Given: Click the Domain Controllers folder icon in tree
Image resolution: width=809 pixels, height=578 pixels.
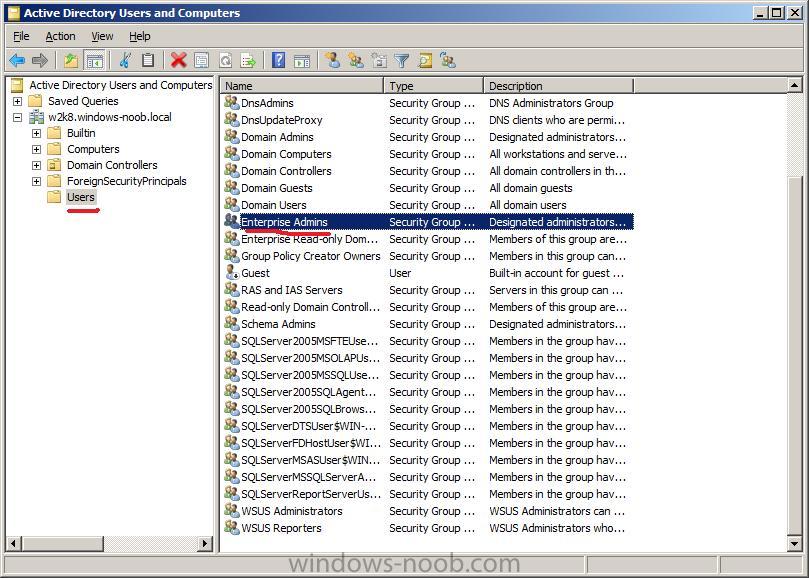Looking at the screenshot, I should click(54, 165).
